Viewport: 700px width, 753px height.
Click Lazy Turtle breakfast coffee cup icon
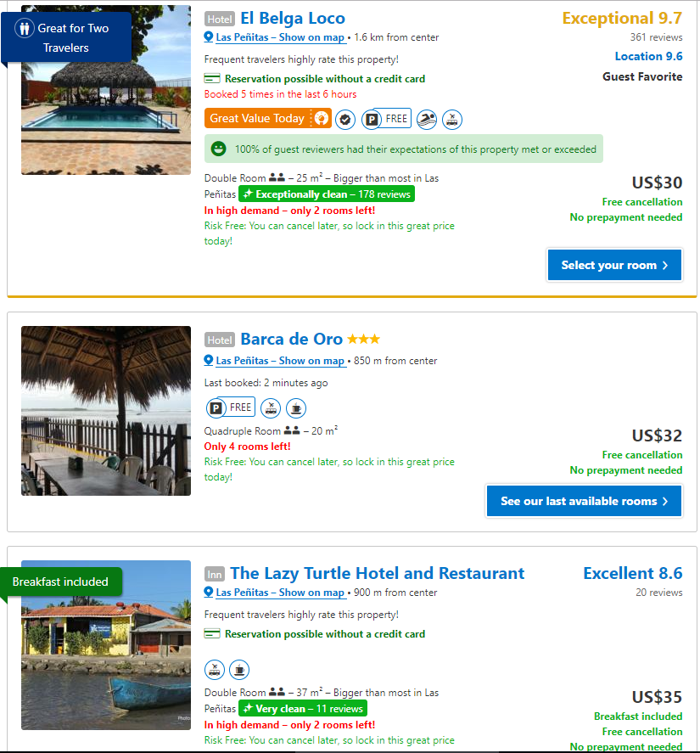(x=239, y=670)
